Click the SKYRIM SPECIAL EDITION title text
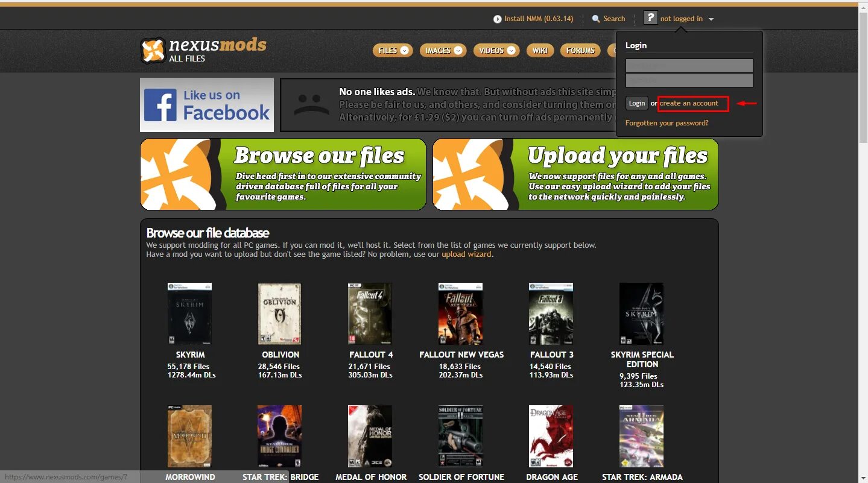The width and height of the screenshot is (868, 483). (x=642, y=359)
